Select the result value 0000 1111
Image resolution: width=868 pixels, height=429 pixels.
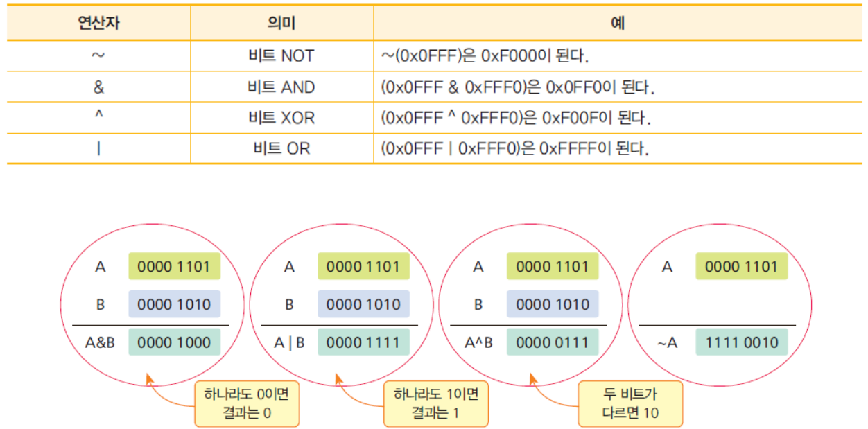363,342
